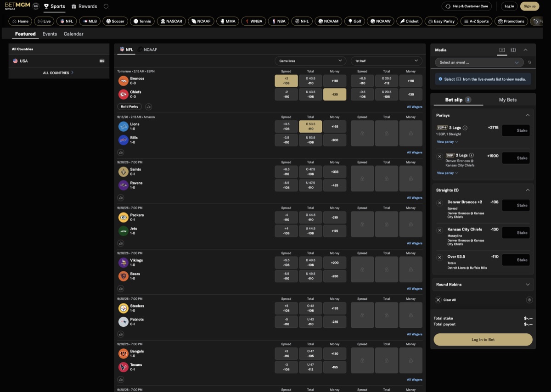
Task: Open stats icon under Bengals vs Texans
Action: [x=121, y=380]
